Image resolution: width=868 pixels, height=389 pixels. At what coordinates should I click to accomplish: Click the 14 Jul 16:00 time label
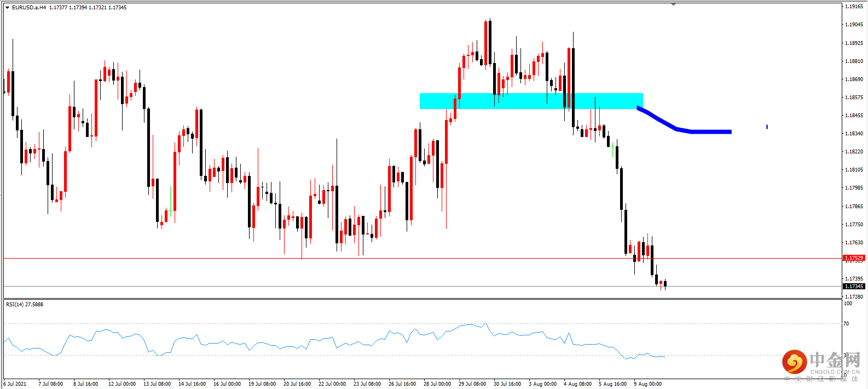coord(192,384)
